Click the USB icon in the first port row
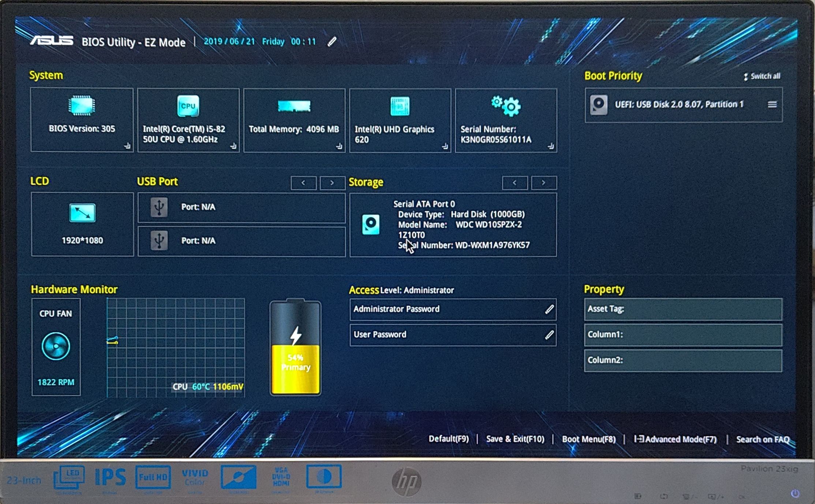This screenshot has height=504, width=815. (x=159, y=207)
